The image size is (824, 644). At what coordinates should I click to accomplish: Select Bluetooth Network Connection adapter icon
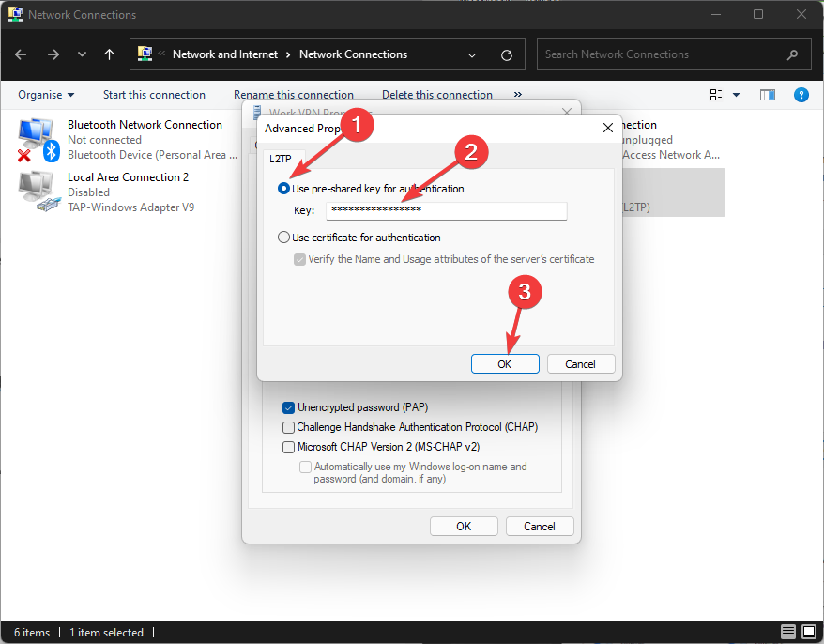coord(38,139)
